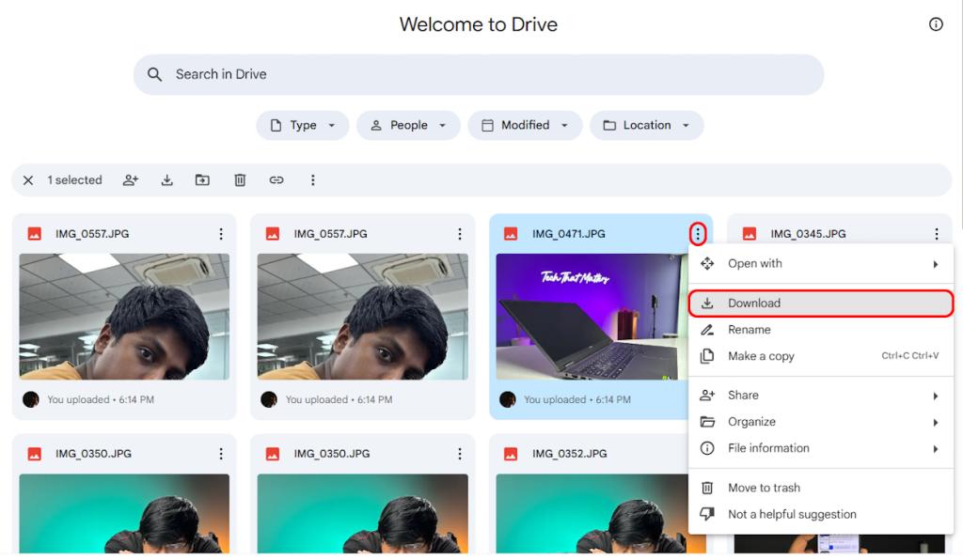The height and width of the screenshot is (560, 963).
Task: Click the image file icon on IMG_0345.JPG
Action: coord(750,234)
